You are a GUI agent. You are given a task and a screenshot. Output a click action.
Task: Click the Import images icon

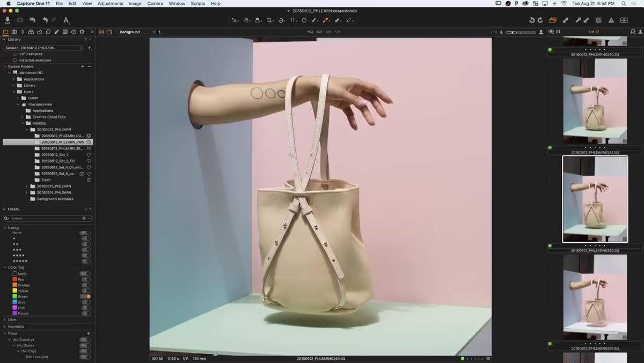tap(8, 20)
